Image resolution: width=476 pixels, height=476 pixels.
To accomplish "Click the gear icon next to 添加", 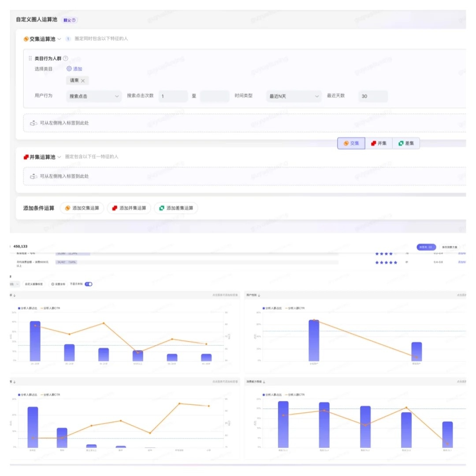I will tap(69, 69).
